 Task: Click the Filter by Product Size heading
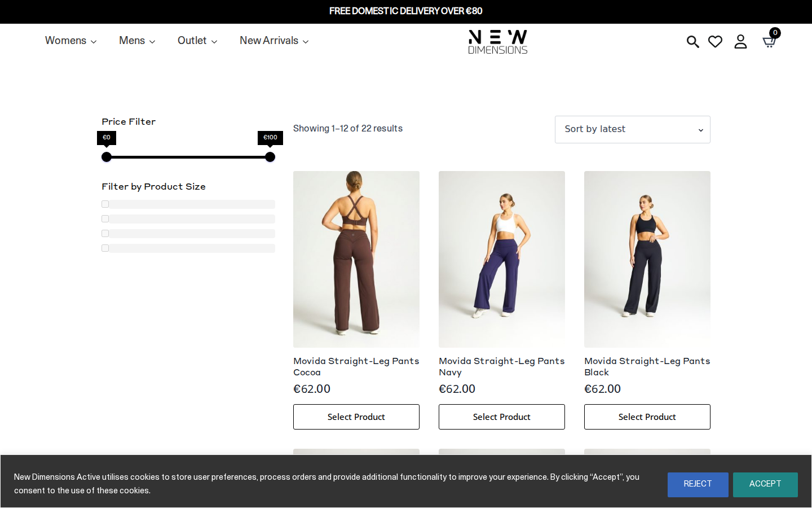[153, 187]
